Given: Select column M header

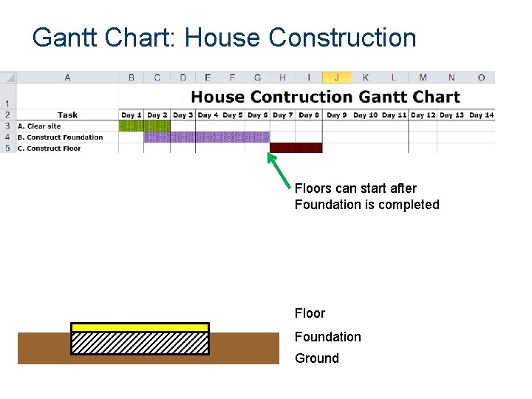Looking at the screenshot, I should [423, 78].
